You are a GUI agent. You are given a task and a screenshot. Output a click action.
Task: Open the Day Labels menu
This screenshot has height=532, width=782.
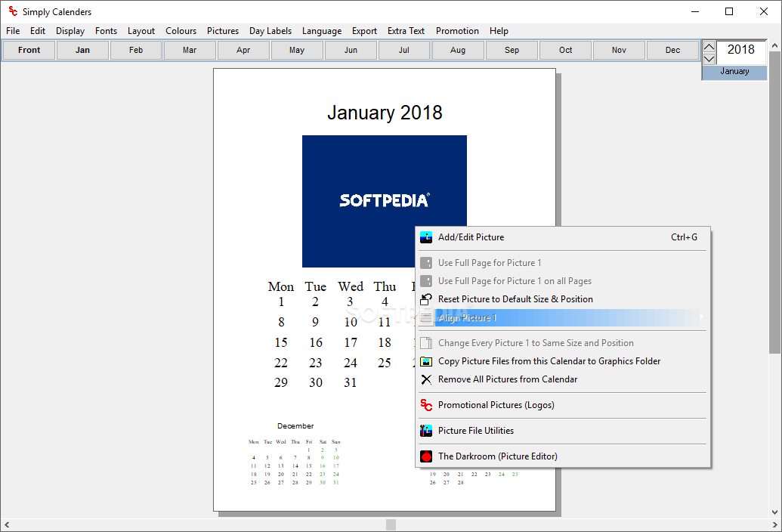pos(270,31)
